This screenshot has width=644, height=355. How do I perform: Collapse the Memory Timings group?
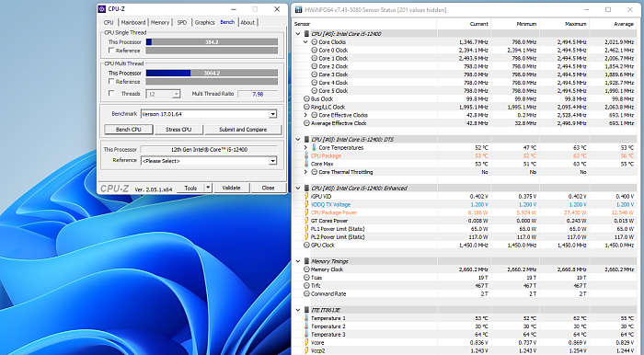pos(298,261)
